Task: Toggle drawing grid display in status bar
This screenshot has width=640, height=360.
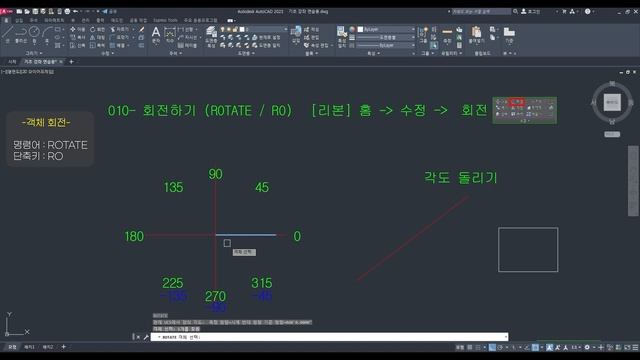Action: 470,347
